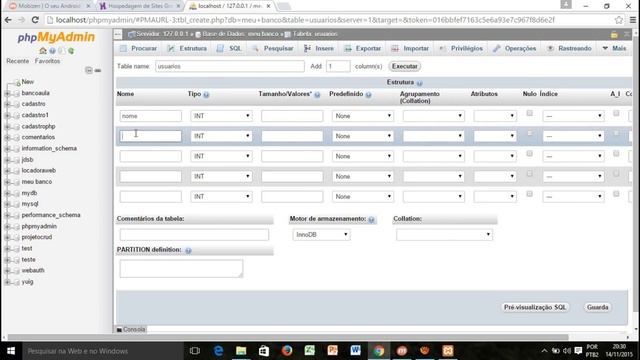Toggle Nulo checkbox in second column row
Image resolution: width=640 pixels, height=360 pixels.
(x=529, y=133)
